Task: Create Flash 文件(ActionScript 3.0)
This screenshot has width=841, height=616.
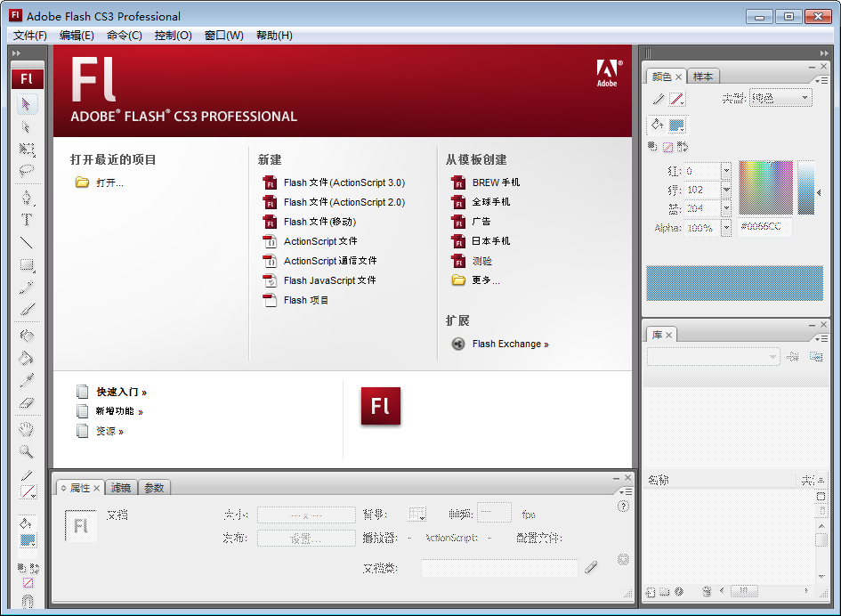Action: (x=344, y=182)
